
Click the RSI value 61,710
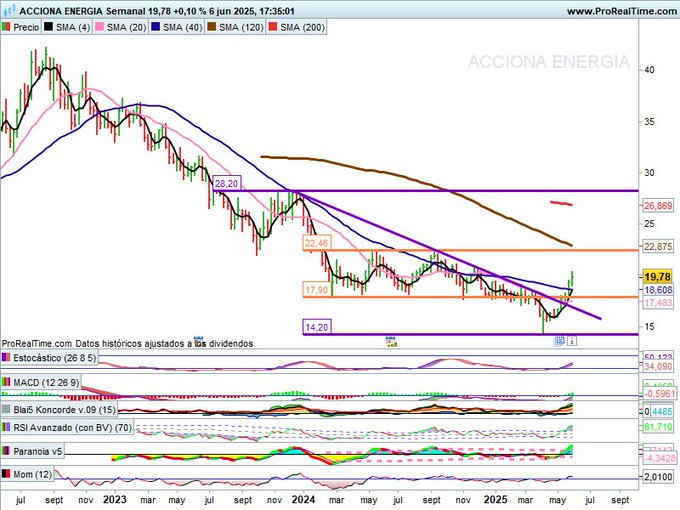tap(658, 428)
